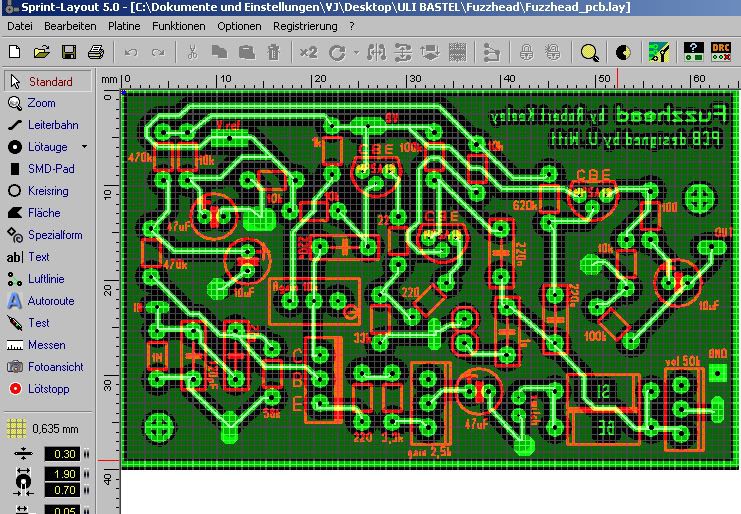Open the Optionen menu
Viewport: 741px width, 514px height.
pyautogui.click(x=239, y=26)
